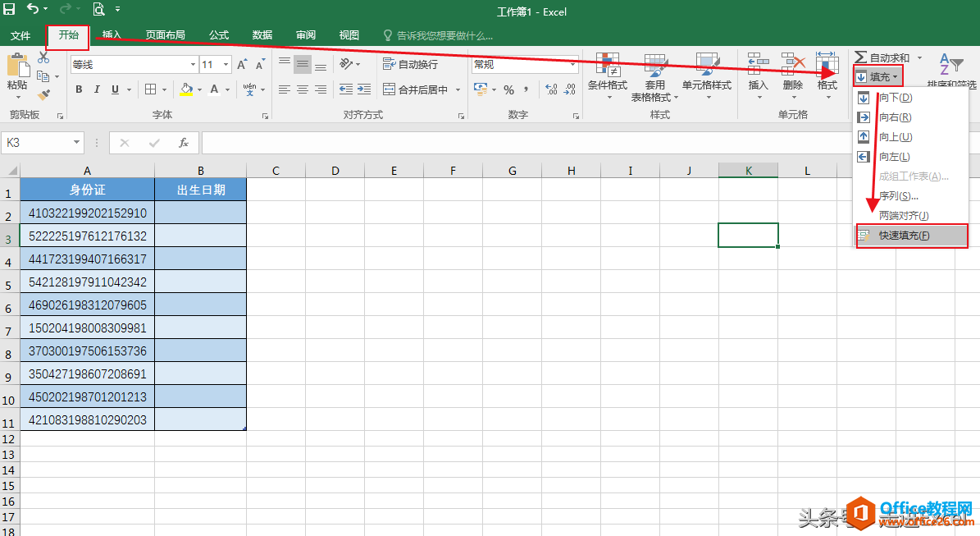The height and width of the screenshot is (536, 980).
Task: Open the 合并后居中 dropdown arrow
Action: [x=458, y=89]
